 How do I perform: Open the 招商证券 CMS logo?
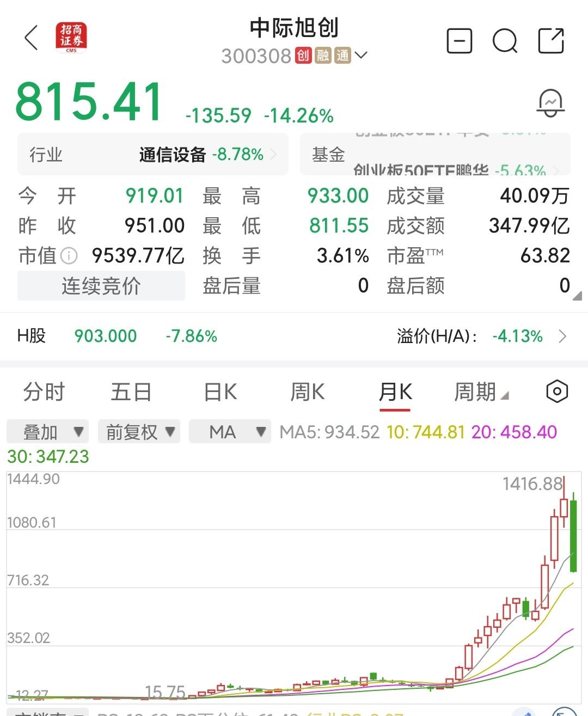click(x=71, y=38)
